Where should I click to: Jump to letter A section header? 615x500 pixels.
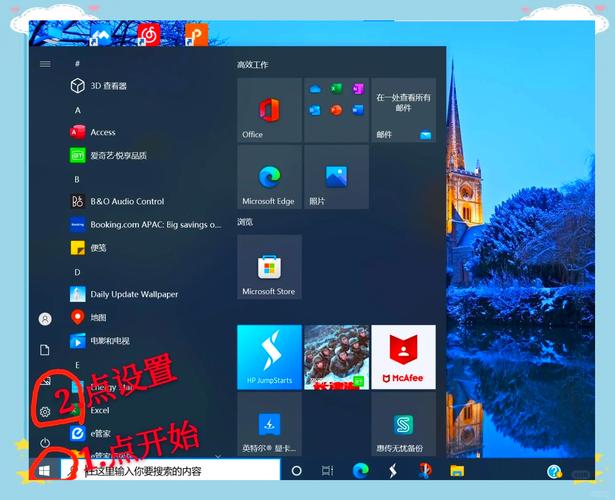(x=78, y=110)
